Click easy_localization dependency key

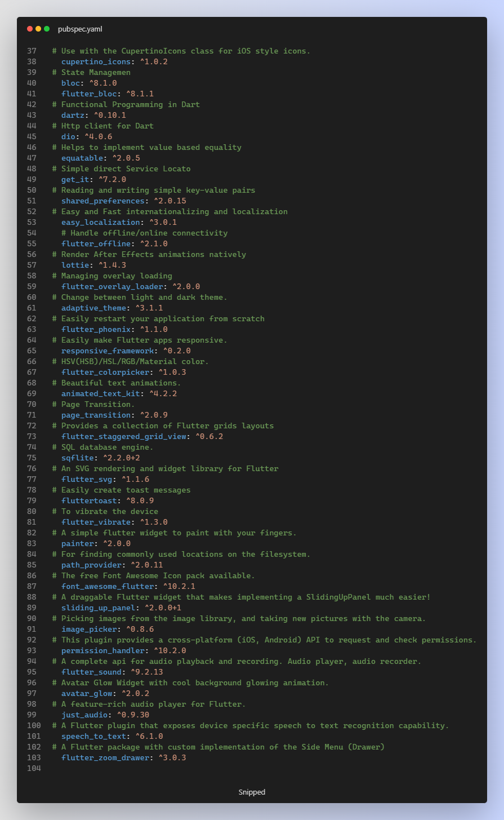point(101,222)
